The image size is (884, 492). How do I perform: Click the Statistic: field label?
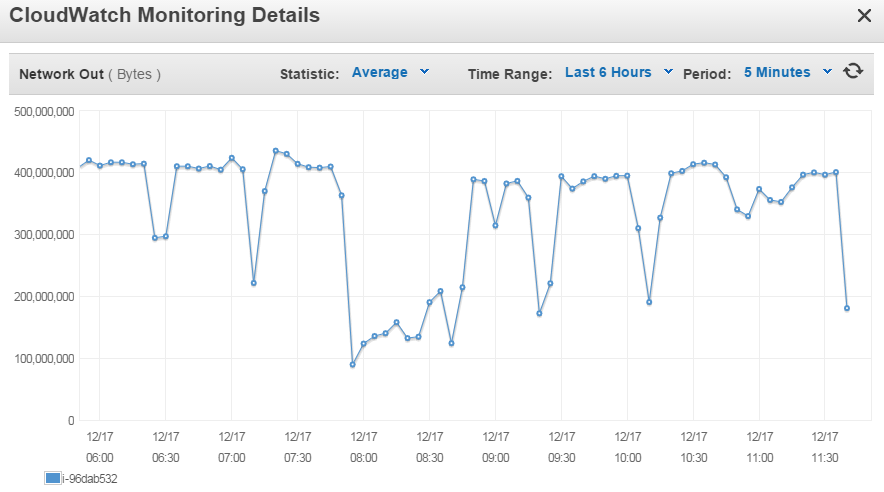pyautogui.click(x=310, y=74)
